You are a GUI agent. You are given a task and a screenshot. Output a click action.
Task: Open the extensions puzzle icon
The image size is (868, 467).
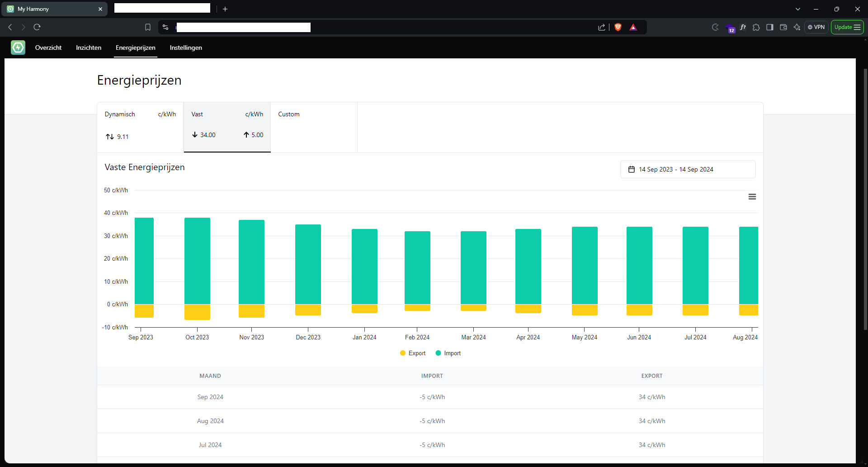pyautogui.click(x=756, y=27)
